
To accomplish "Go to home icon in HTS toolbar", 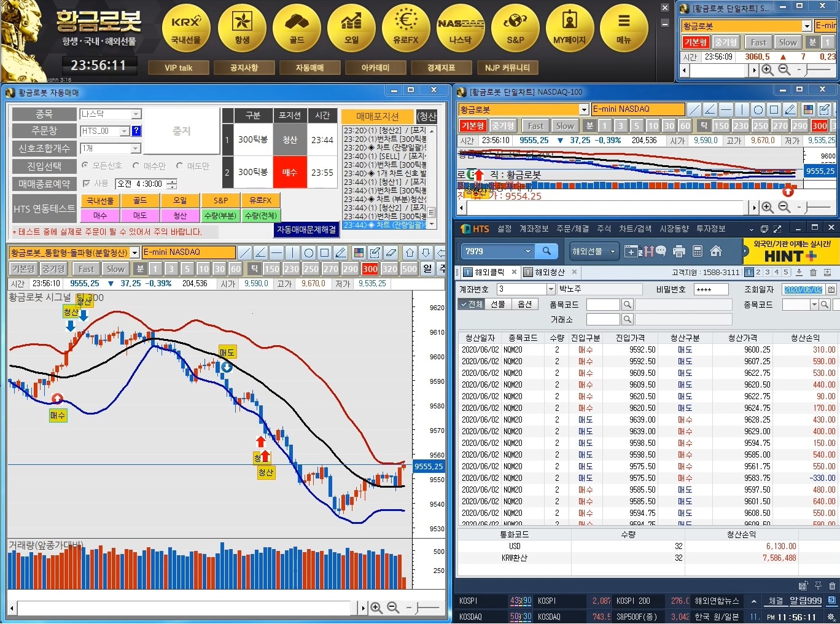I will pos(715,251).
